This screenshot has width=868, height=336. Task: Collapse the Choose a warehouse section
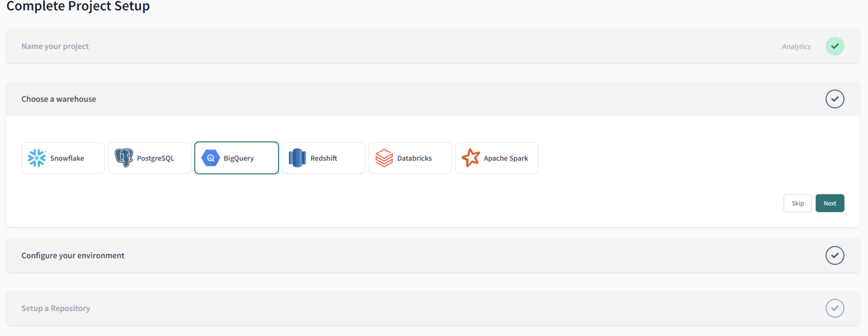(x=433, y=99)
